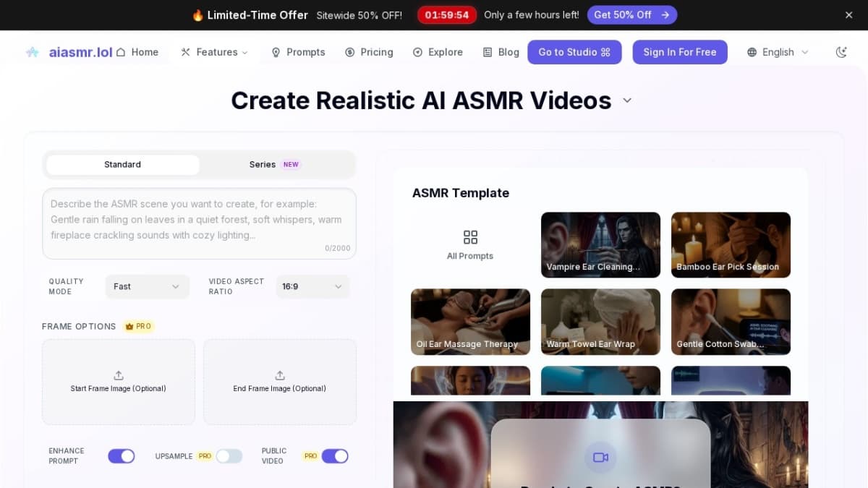The width and height of the screenshot is (868, 488).
Task: Click the video camera icon in the modal
Action: [600, 457]
